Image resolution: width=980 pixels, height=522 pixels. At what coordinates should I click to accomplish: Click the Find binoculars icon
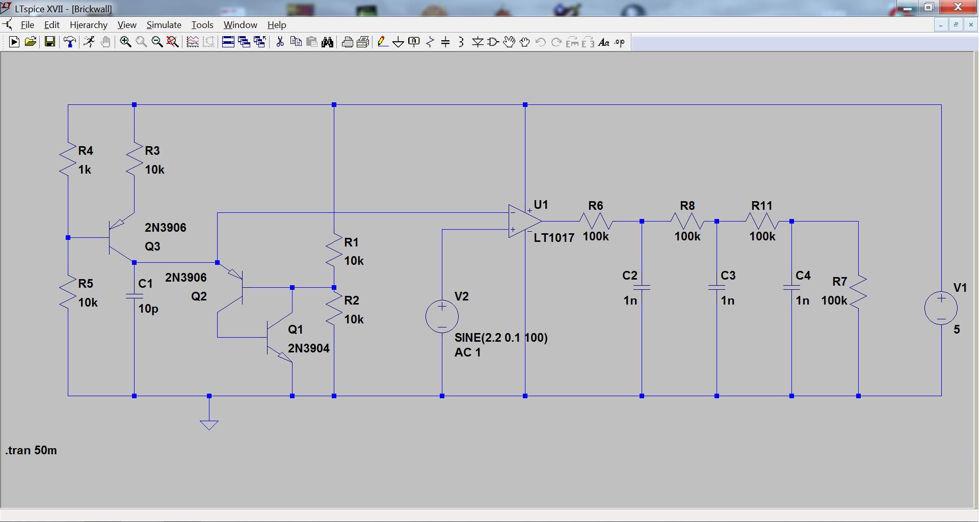(x=327, y=42)
